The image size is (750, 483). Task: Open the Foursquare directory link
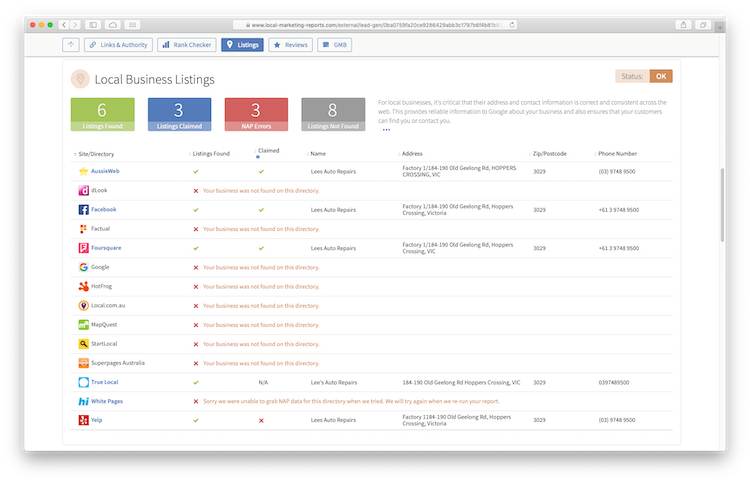click(x=106, y=248)
